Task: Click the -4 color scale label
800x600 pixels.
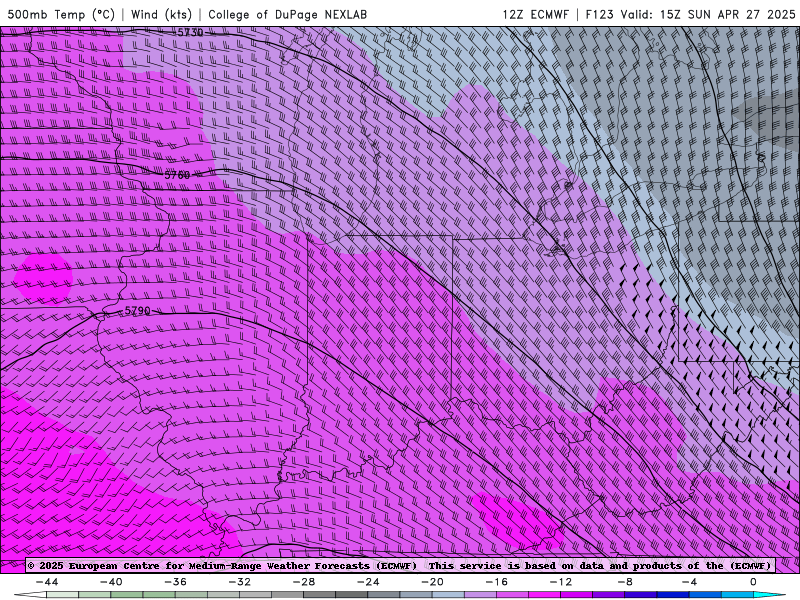Action: coord(689,582)
